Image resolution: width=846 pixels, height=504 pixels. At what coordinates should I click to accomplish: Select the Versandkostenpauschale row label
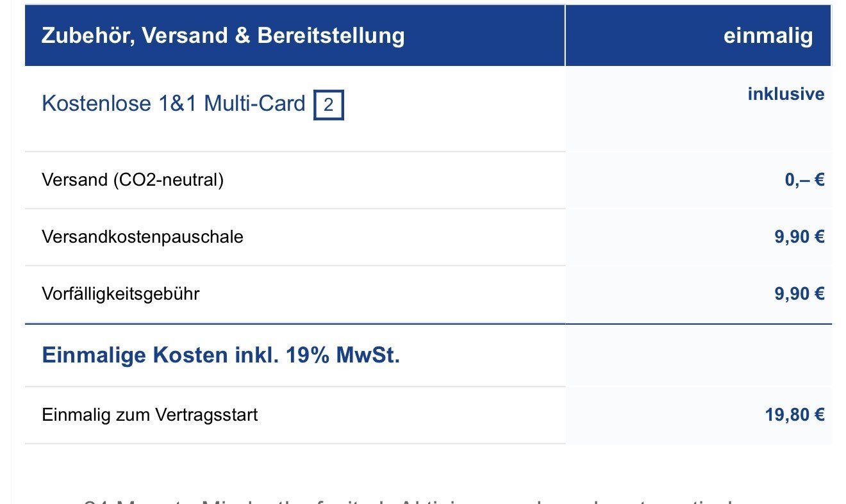[x=142, y=237]
